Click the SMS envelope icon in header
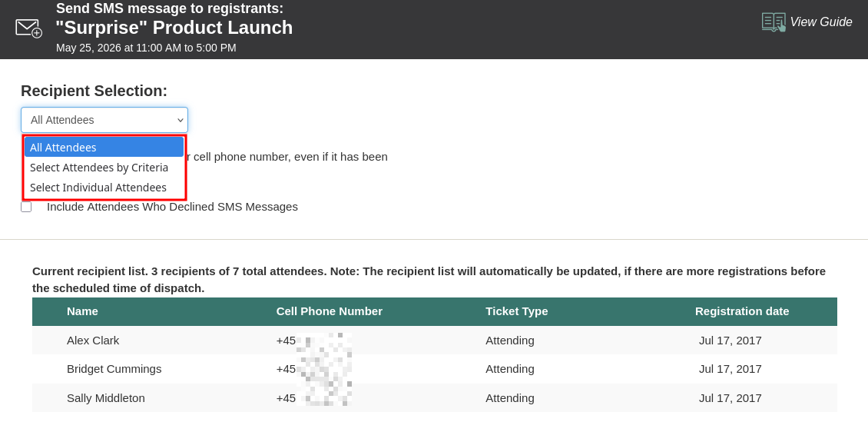Viewport: 868px width, 432px height. coord(28,28)
